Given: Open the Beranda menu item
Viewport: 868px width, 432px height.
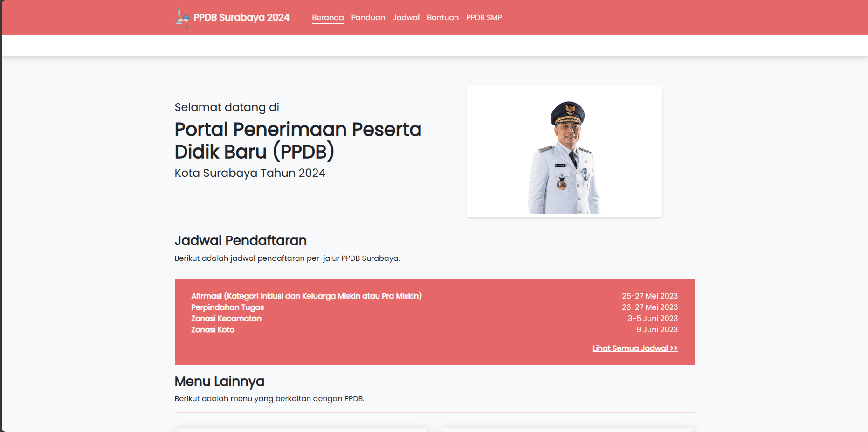Looking at the screenshot, I should (327, 17).
